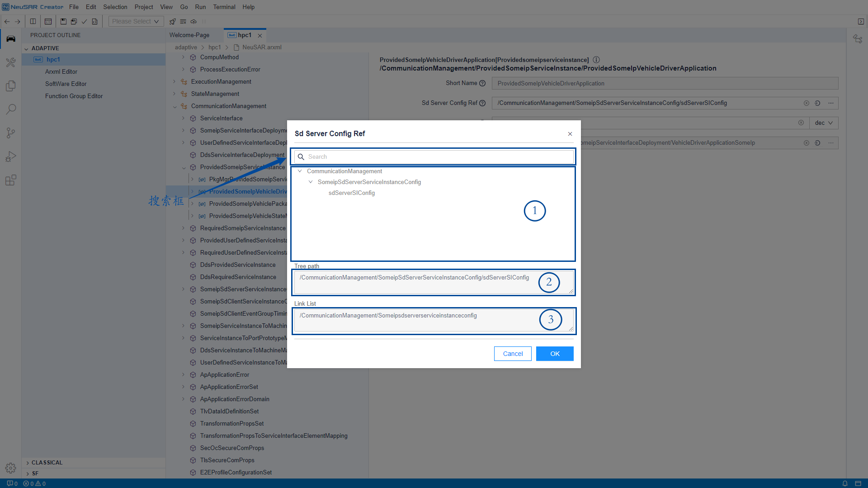Open the Run and Debug bug icon
Viewport: 868px width, 488px height.
pos(11,156)
